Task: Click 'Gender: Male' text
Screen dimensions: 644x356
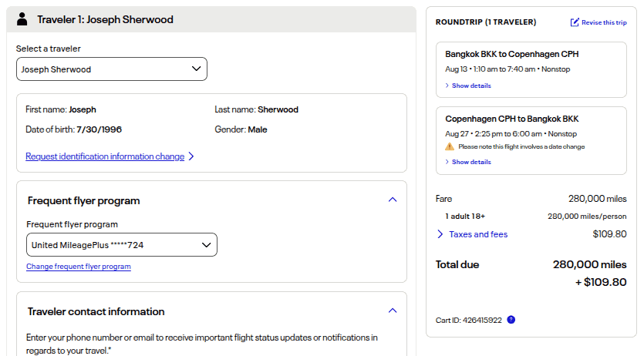Action: (241, 129)
